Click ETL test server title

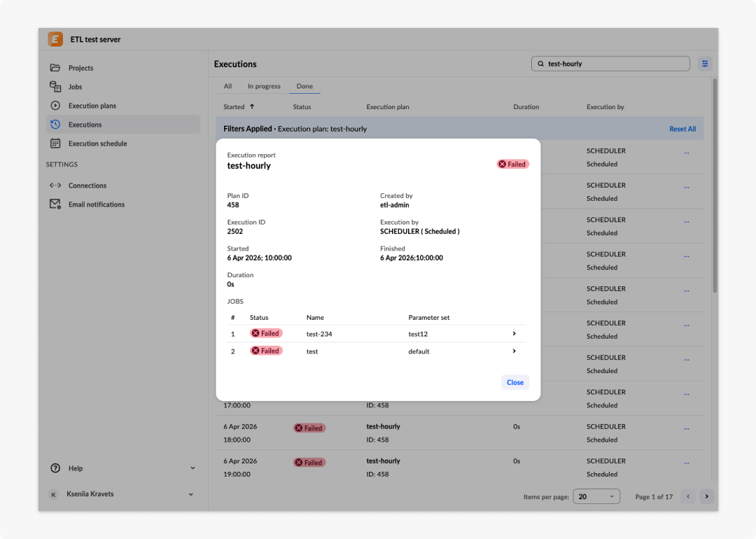pyautogui.click(x=95, y=39)
